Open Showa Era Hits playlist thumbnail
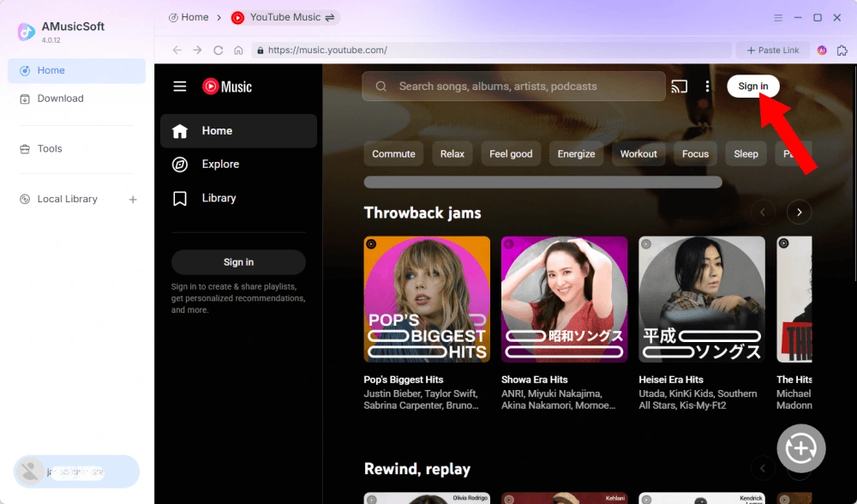The image size is (857, 504). [565, 299]
